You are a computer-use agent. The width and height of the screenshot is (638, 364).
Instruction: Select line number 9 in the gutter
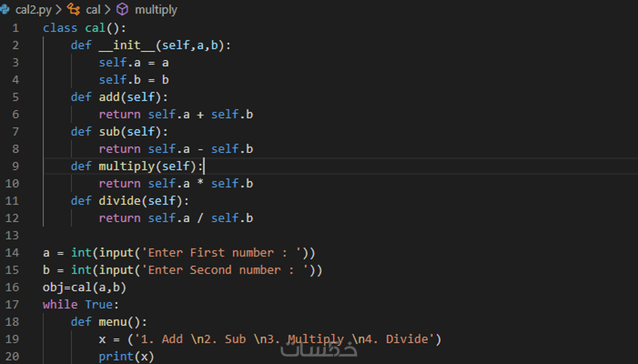pos(15,166)
